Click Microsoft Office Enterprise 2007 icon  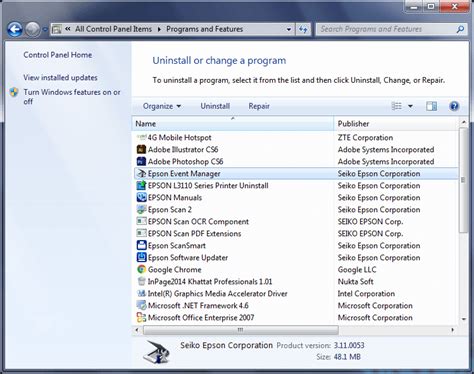pyautogui.click(x=141, y=317)
